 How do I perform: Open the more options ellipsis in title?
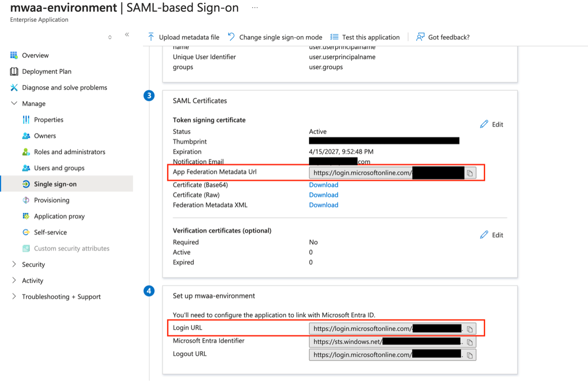click(x=255, y=8)
